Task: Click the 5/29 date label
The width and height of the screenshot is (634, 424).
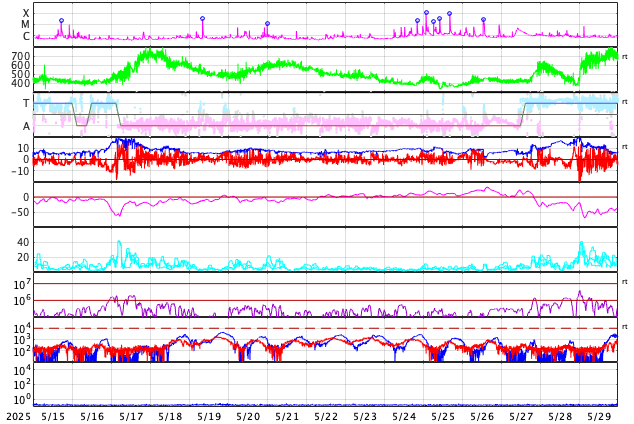Action: tap(599, 416)
